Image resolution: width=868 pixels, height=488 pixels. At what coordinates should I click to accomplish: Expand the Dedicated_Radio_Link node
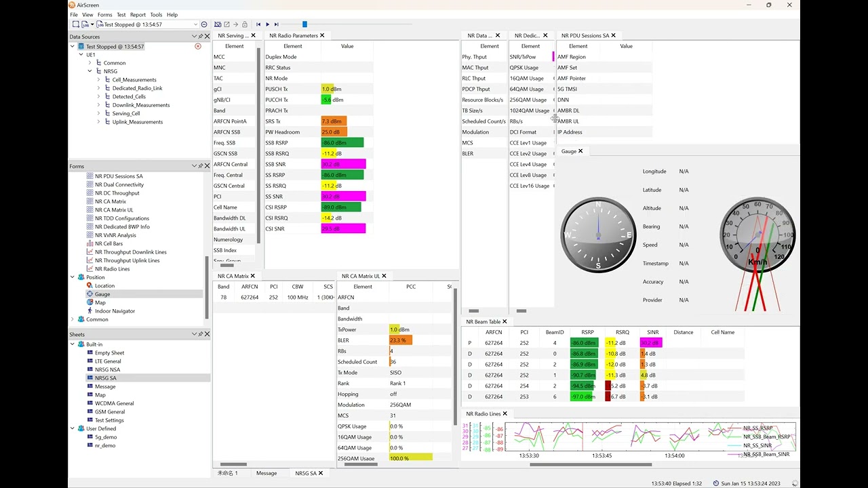[x=98, y=88]
